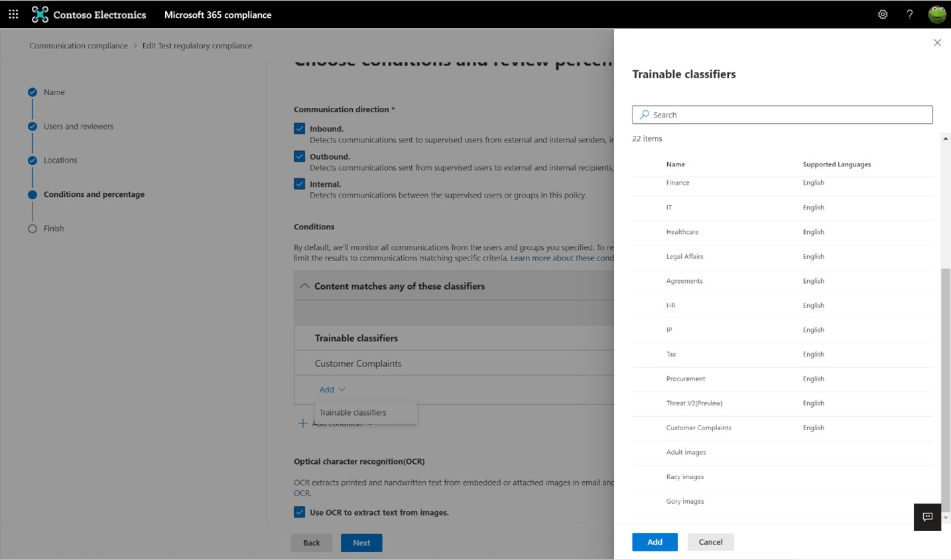The width and height of the screenshot is (951, 560).
Task: Select Trainable classifiers from the Add menu
Action: tap(353, 412)
